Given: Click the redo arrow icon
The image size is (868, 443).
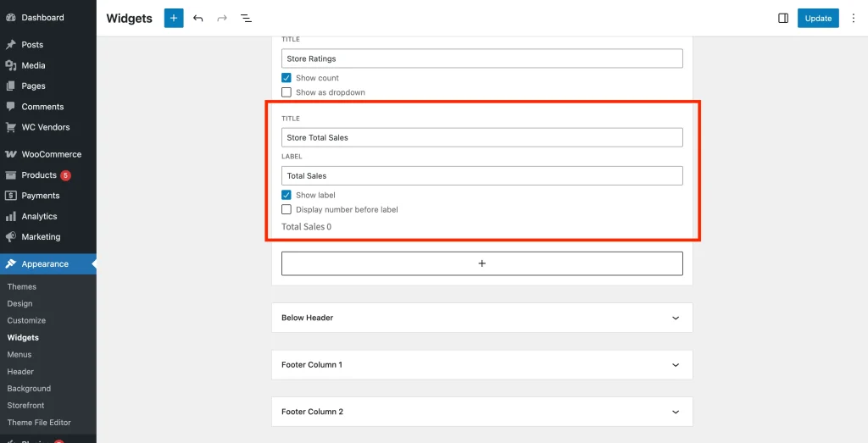Looking at the screenshot, I should point(222,18).
